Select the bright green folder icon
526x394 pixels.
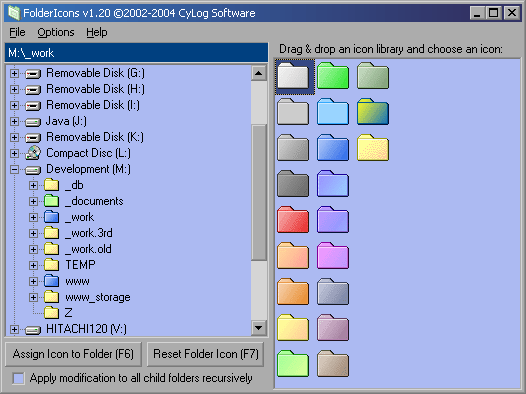333,76
